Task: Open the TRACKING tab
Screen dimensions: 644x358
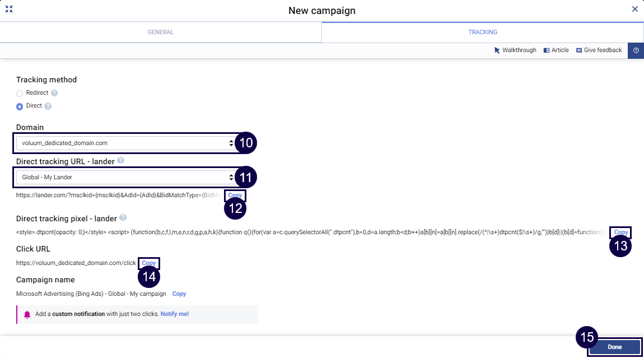Action: click(x=482, y=32)
